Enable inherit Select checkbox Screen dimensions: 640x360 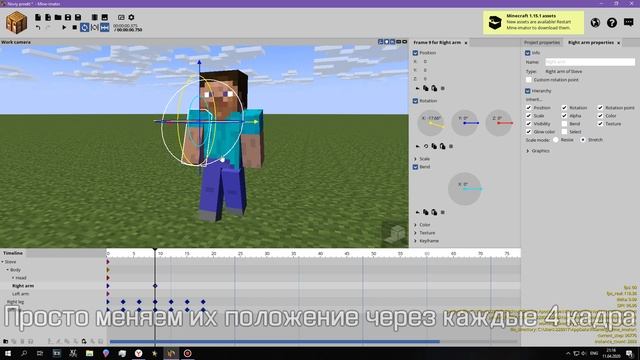(x=564, y=132)
